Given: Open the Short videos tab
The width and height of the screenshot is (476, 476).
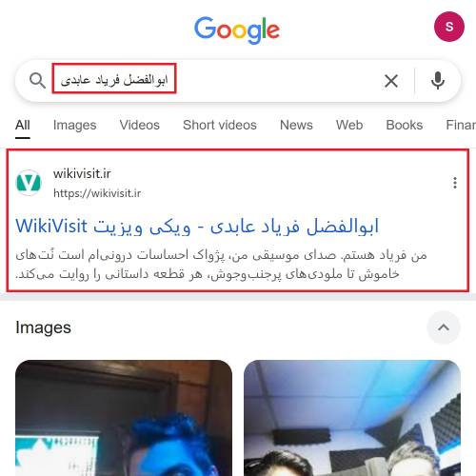Looking at the screenshot, I should click(220, 125).
